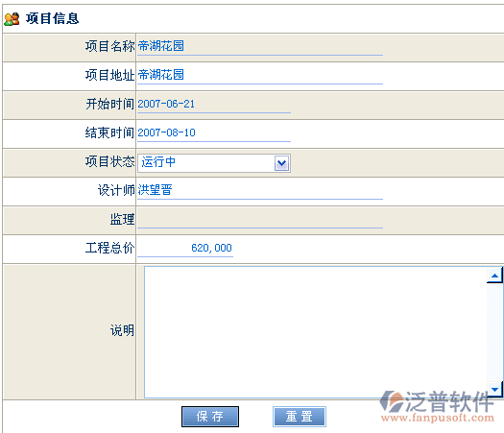Click inside the 说明 text area

click(x=315, y=332)
